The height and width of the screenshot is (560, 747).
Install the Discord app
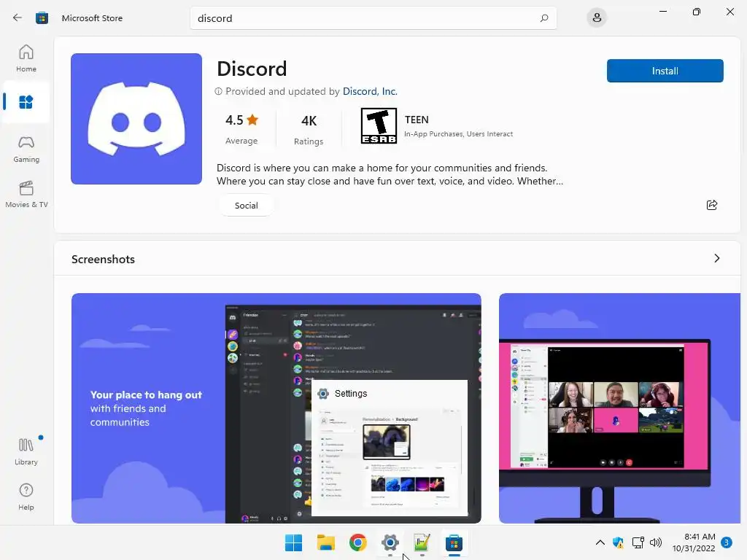(665, 71)
